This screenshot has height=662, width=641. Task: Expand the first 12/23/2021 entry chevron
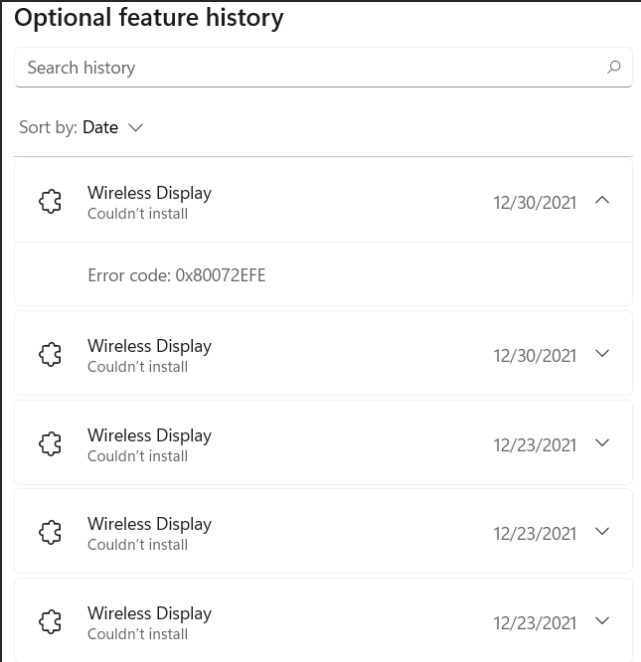pos(601,444)
